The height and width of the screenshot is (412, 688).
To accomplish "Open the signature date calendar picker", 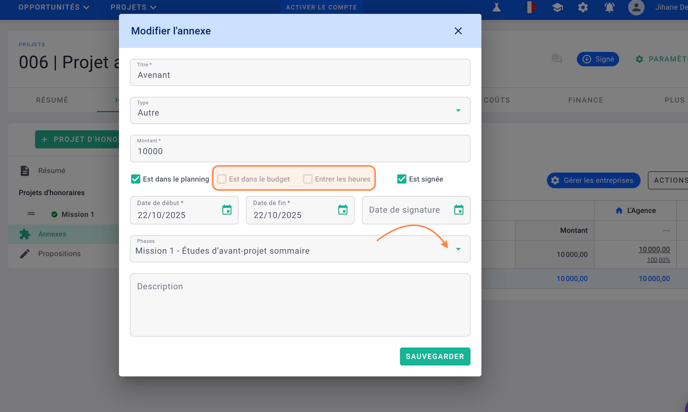I will (459, 210).
